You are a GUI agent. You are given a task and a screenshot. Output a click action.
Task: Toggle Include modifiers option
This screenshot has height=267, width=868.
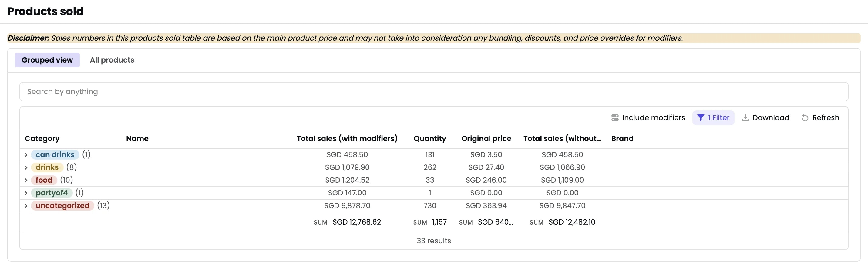pyautogui.click(x=648, y=117)
